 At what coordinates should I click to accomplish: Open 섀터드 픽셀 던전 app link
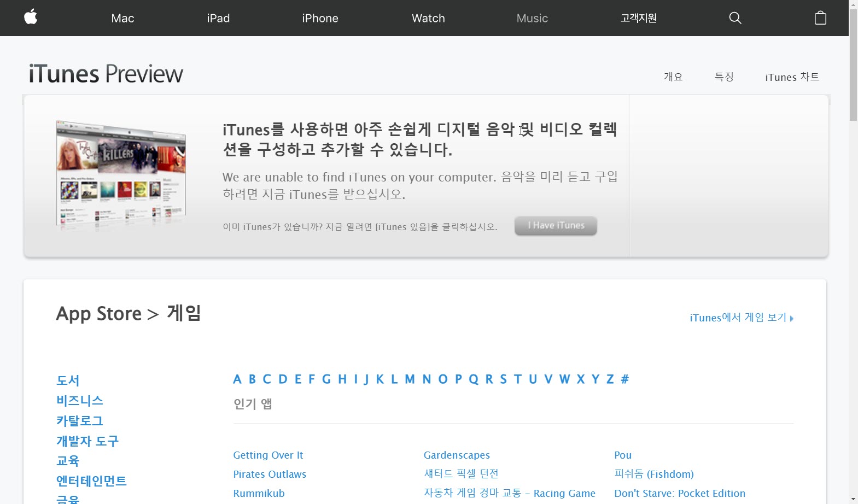pyautogui.click(x=461, y=474)
